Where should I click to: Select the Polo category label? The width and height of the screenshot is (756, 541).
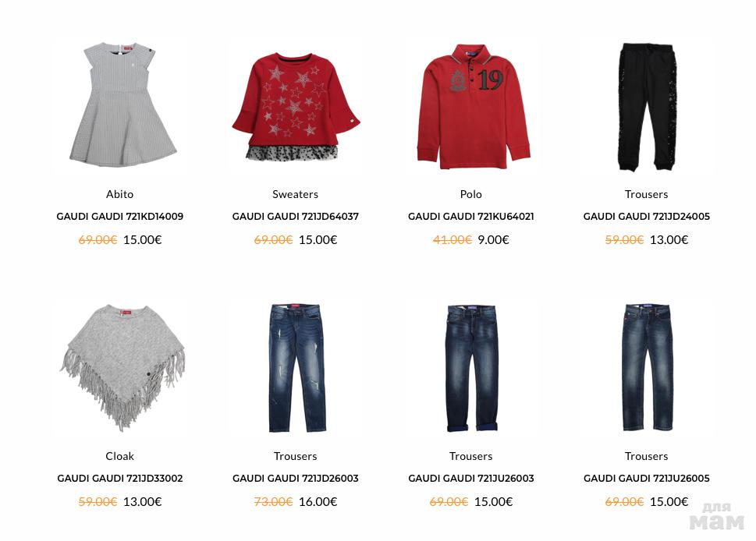click(470, 194)
